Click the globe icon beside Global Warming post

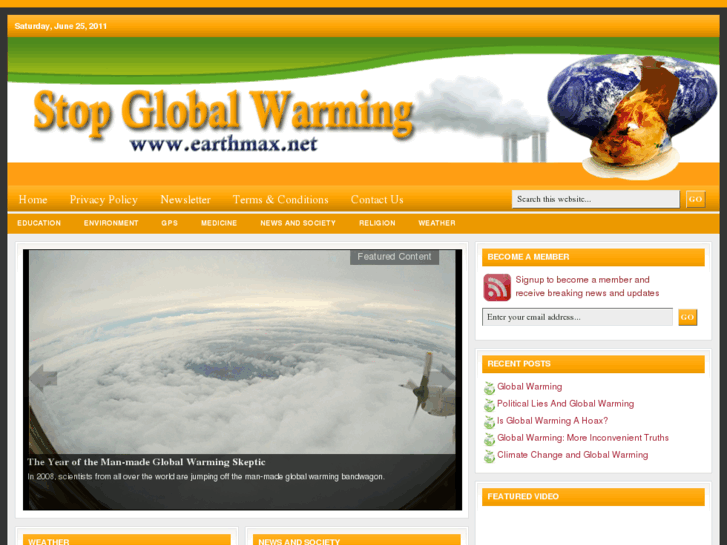pos(489,388)
